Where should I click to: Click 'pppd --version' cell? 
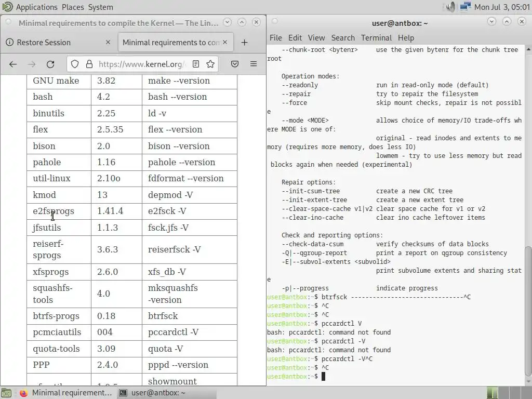pos(189,365)
